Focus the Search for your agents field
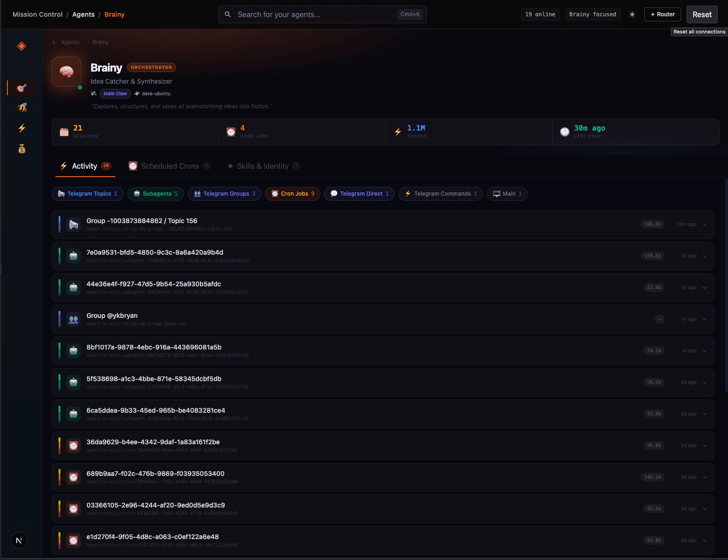 323,14
